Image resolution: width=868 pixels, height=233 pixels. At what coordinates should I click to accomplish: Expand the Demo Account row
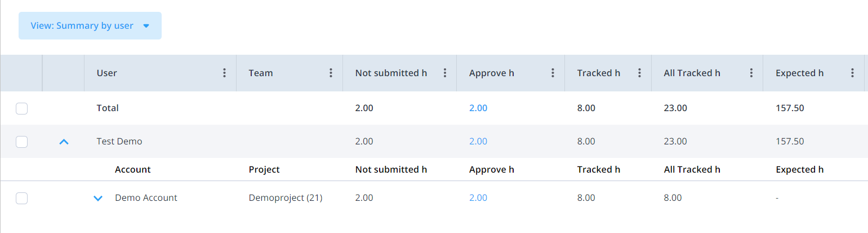pos(97,199)
